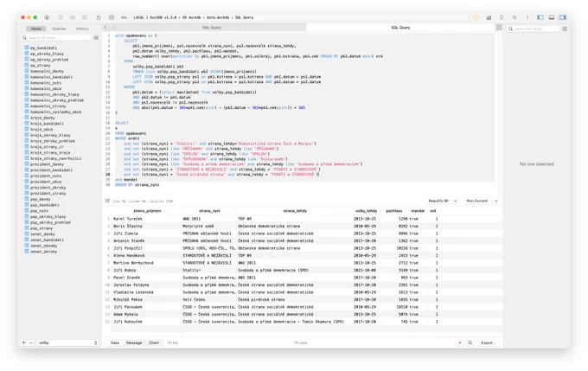Click the strana_nyni column header

pyautogui.click(x=209, y=211)
